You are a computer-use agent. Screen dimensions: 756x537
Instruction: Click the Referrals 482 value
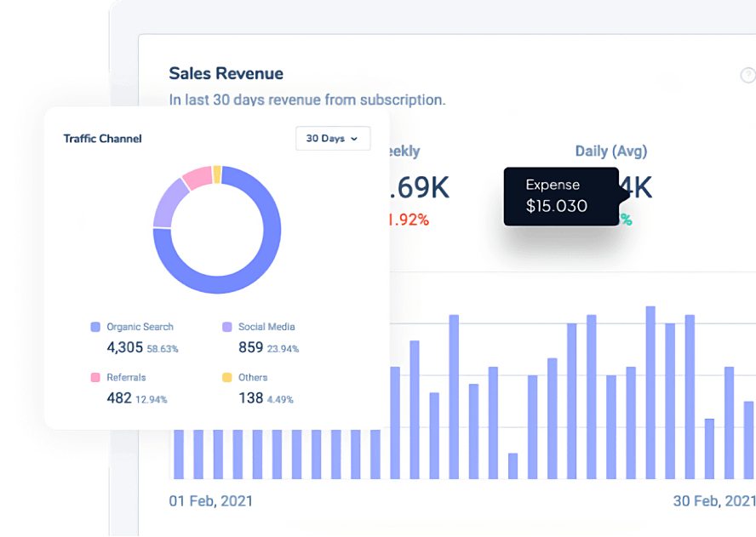(119, 397)
